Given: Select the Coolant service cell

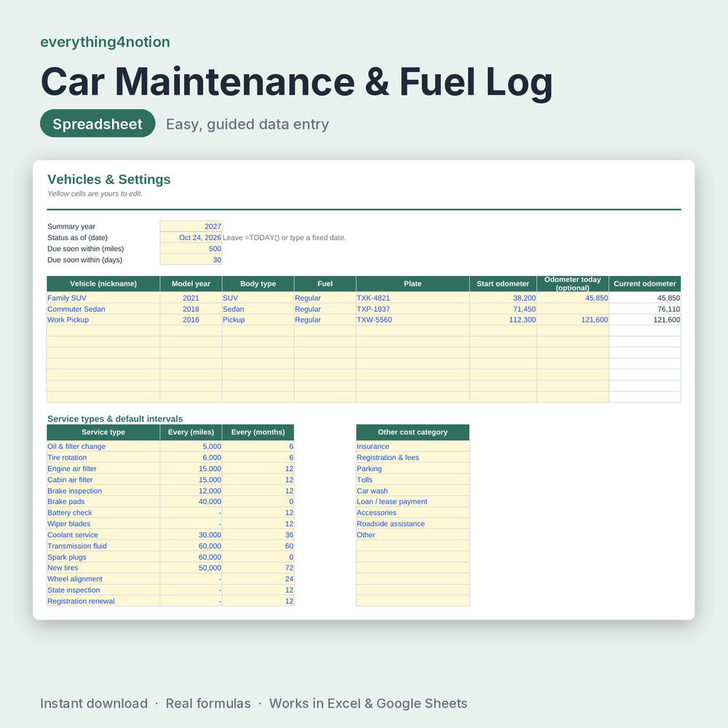Looking at the screenshot, I should [x=103, y=535].
